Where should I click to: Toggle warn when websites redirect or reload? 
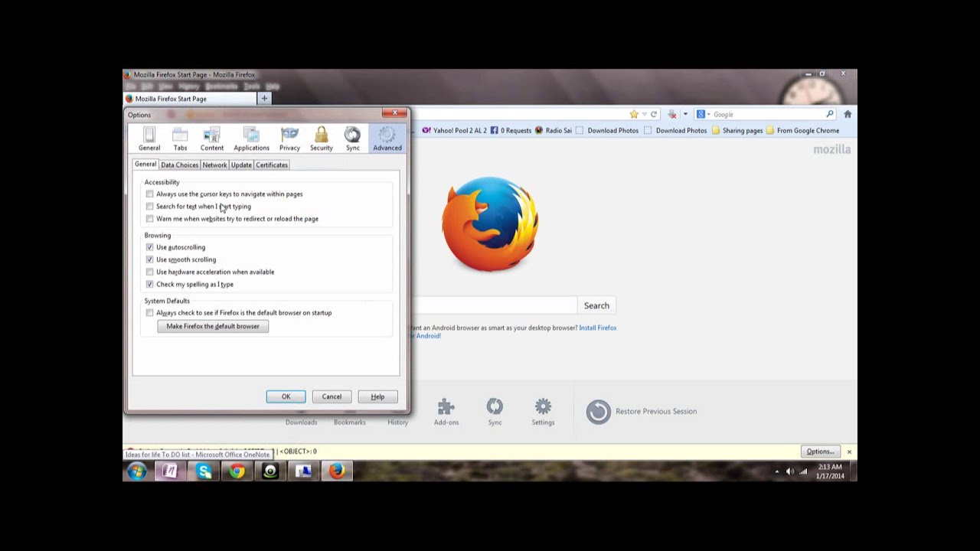(149, 219)
